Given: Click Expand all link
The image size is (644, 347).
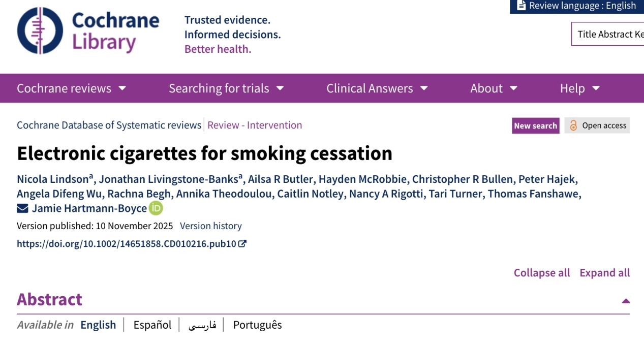Looking at the screenshot, I should point(604,273).
